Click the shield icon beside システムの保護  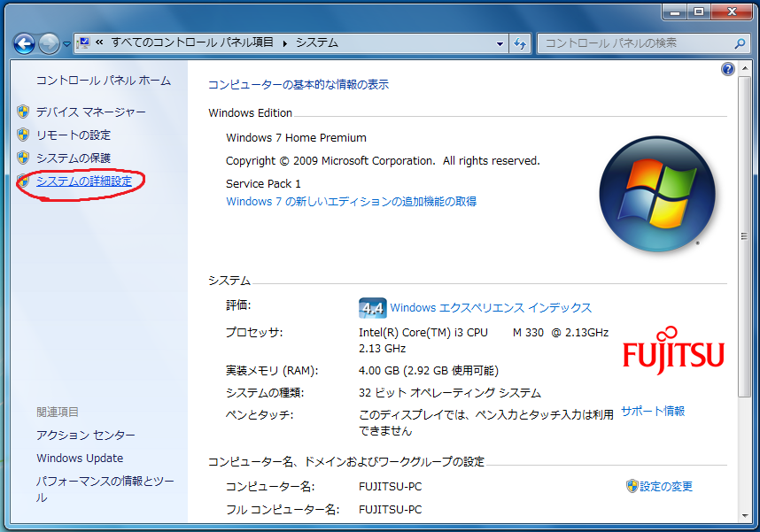click(x=23, y=158)
